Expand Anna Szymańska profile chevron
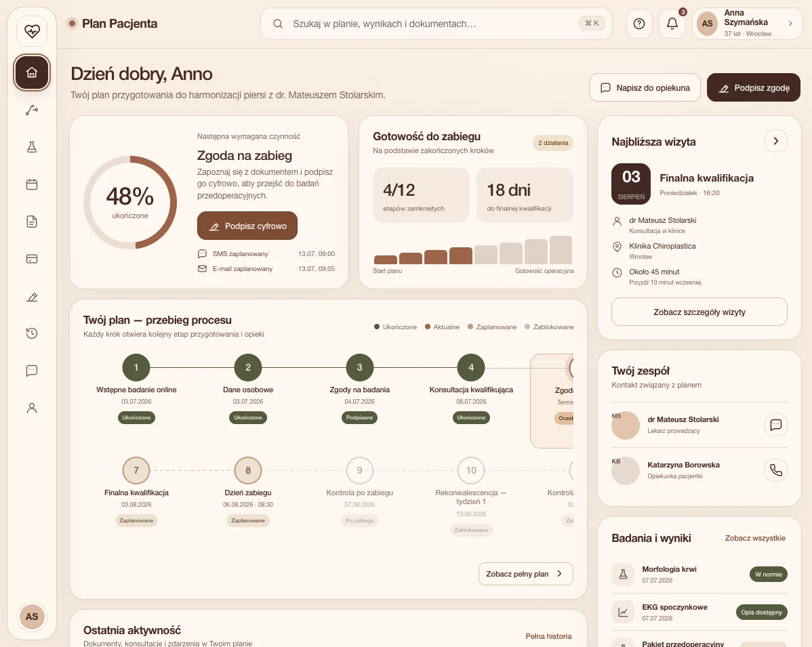 tap(790, 23)
